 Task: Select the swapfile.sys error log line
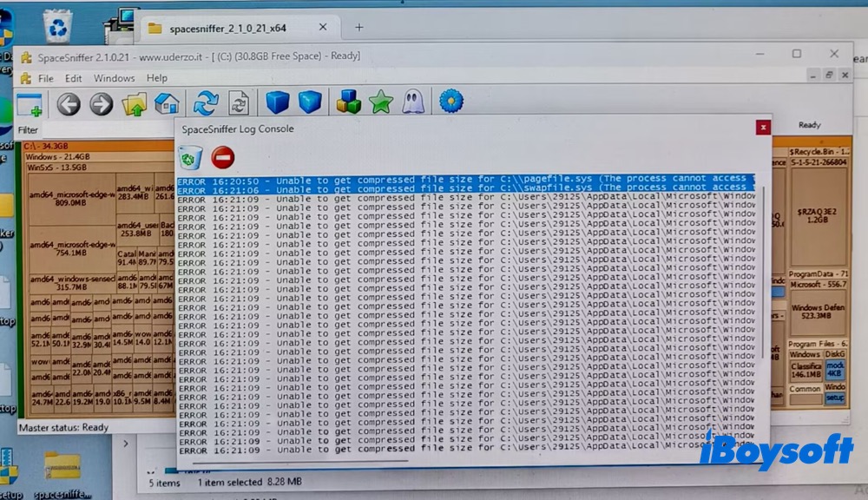[466, 189]
